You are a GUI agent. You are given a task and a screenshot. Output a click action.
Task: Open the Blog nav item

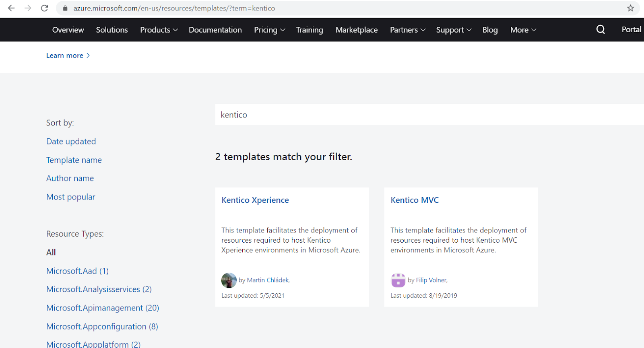click(x=490, y=30)
